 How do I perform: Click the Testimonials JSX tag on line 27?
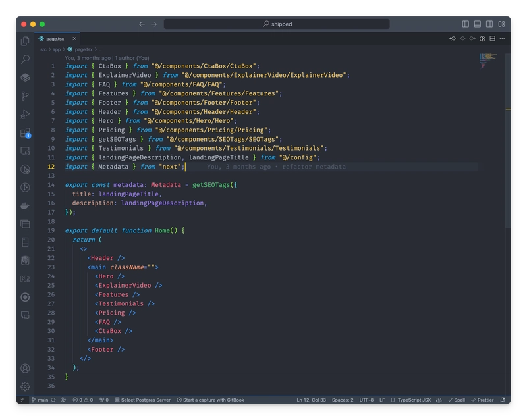click(x=121, y=303)
